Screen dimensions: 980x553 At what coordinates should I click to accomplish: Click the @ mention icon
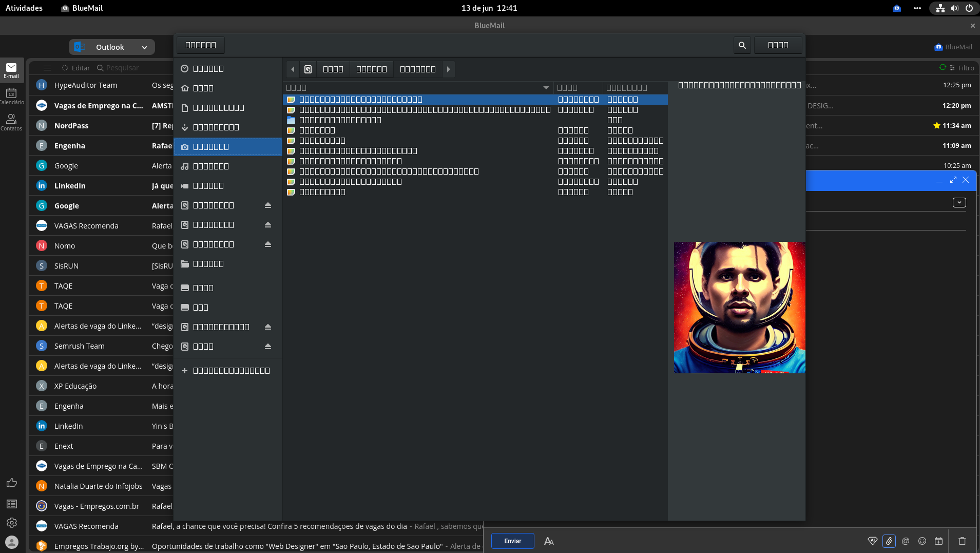tap(906, 541)
